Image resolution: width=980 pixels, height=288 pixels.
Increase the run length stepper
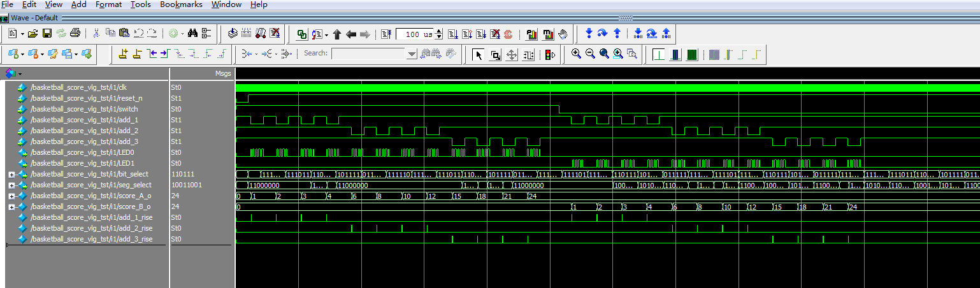[x=438, y=31]
